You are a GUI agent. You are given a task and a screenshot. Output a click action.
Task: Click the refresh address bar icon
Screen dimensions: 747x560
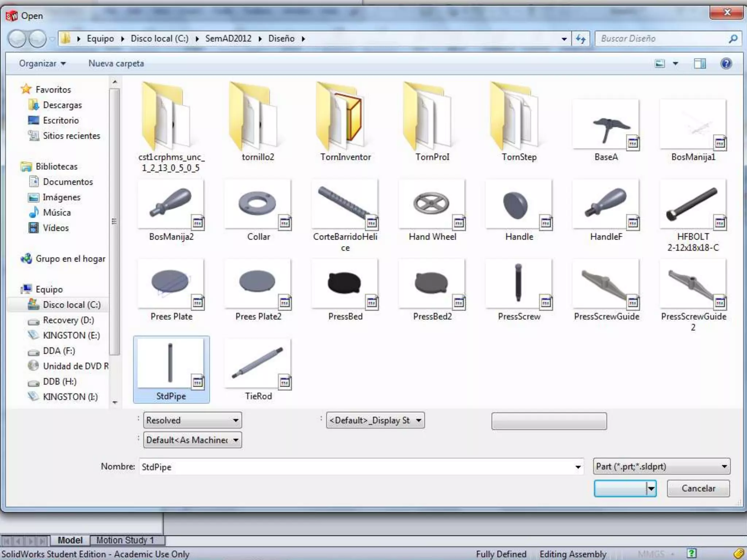(x=580, y=39)
